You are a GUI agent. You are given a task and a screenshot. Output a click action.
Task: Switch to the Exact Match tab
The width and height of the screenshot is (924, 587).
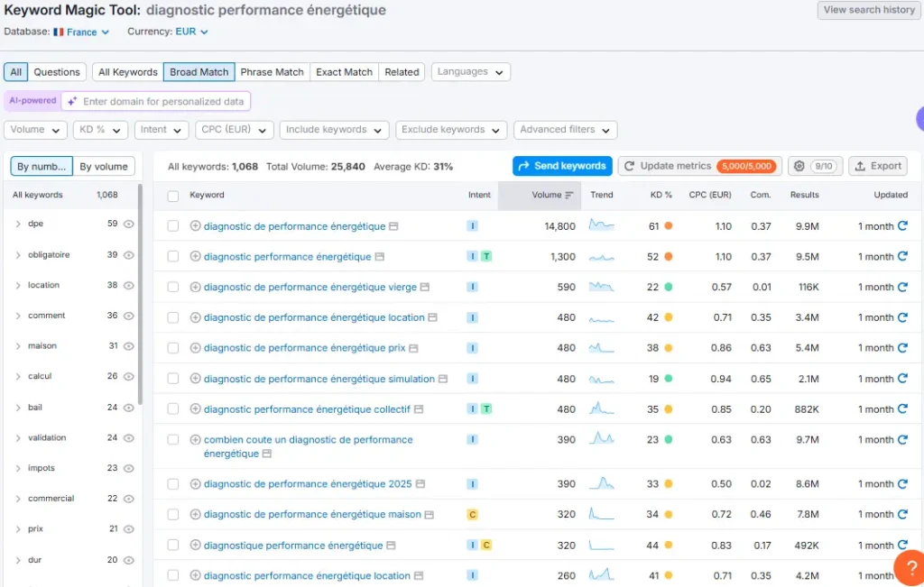pos(344,71)
